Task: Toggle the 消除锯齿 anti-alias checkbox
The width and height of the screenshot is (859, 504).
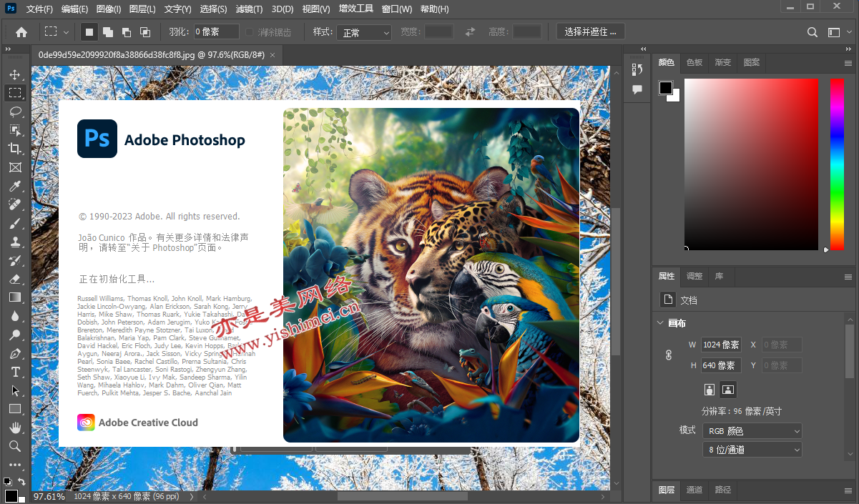Action: click(x=250, y=32)
